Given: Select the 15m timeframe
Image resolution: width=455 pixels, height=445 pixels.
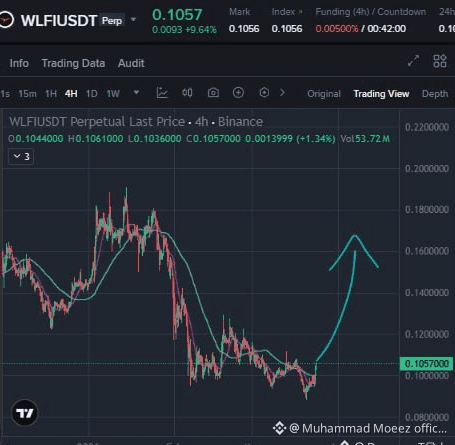Looking at the screenshot, I should (27, 94).
